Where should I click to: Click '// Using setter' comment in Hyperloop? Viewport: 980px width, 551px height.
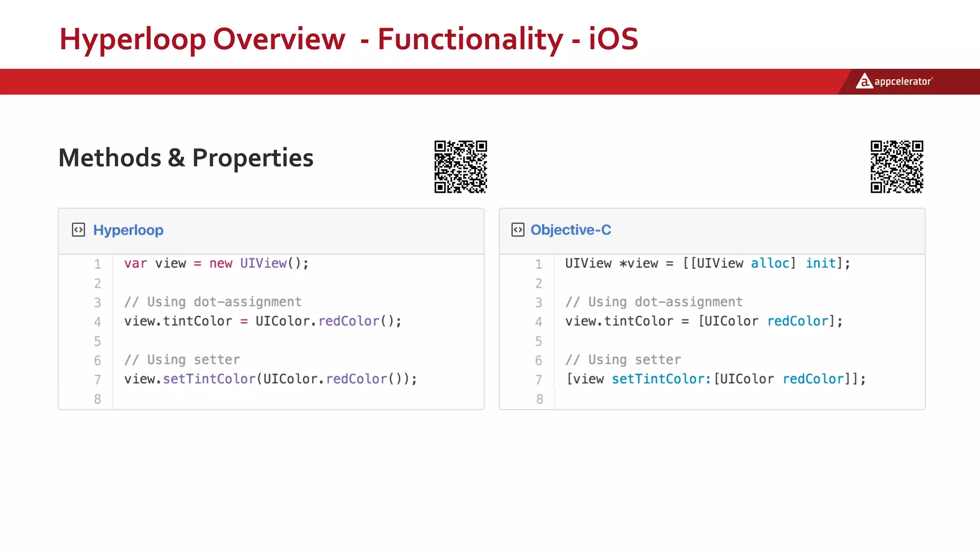pos(182,360)
